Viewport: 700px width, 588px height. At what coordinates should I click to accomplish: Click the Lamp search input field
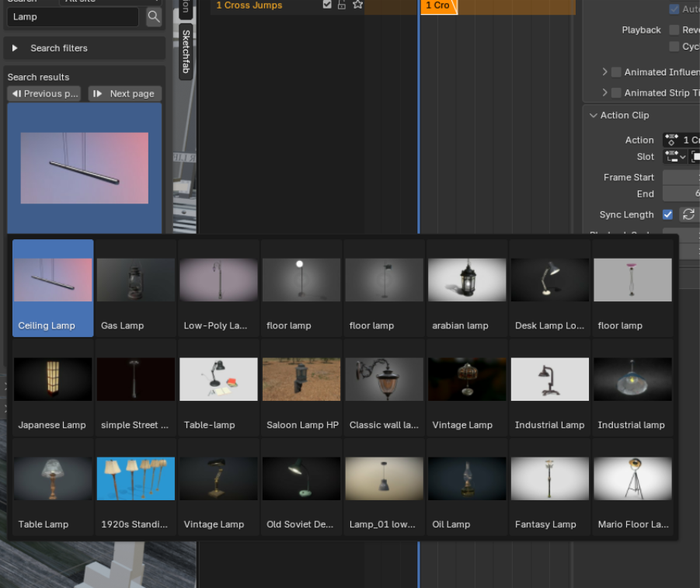click(74, 16)
